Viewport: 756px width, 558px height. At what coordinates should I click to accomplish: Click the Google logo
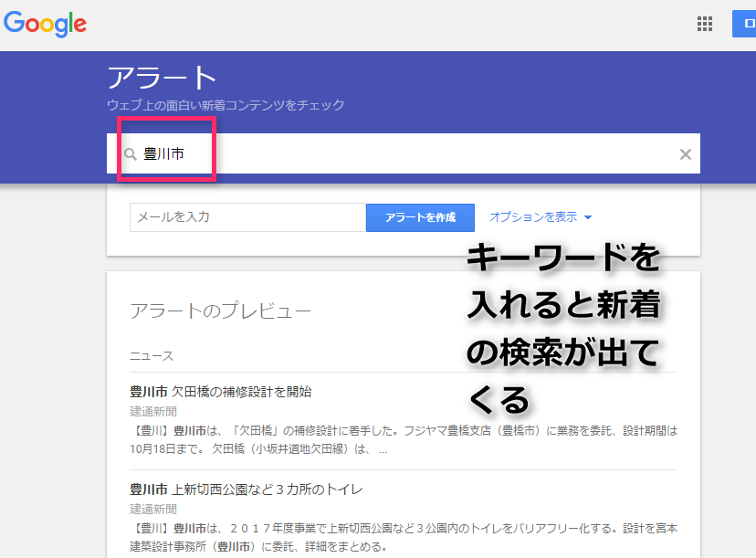pyautogui.click(x=46, y=24)
